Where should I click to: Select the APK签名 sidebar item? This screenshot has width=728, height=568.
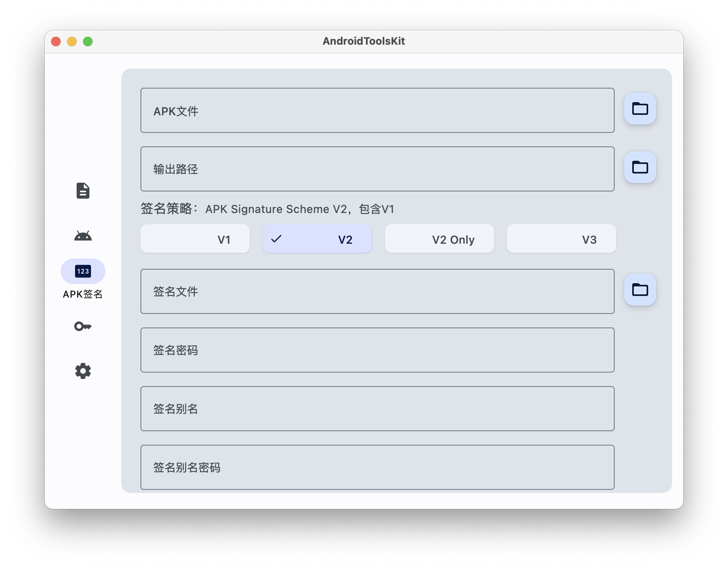point(83,279)
